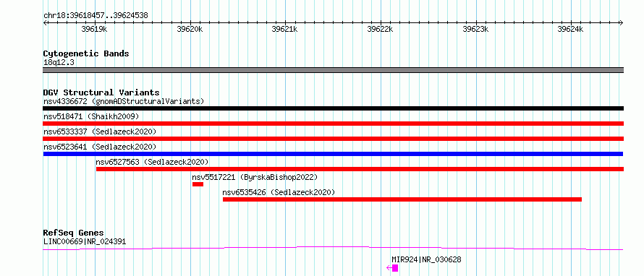Click nsv6523641 (Sedlazeck2020) label
The image size is (644, 276).
click(100, 147)
